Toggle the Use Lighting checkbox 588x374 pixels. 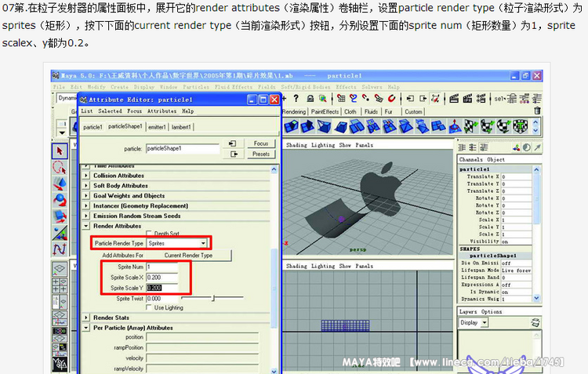149,307
